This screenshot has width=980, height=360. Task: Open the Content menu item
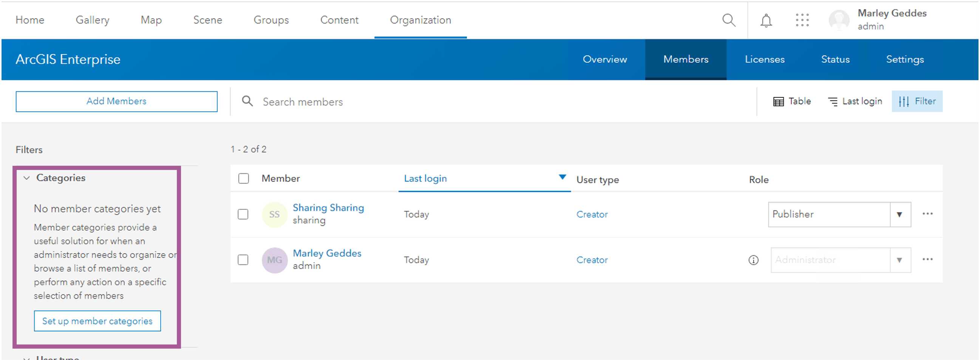[339, 20]
